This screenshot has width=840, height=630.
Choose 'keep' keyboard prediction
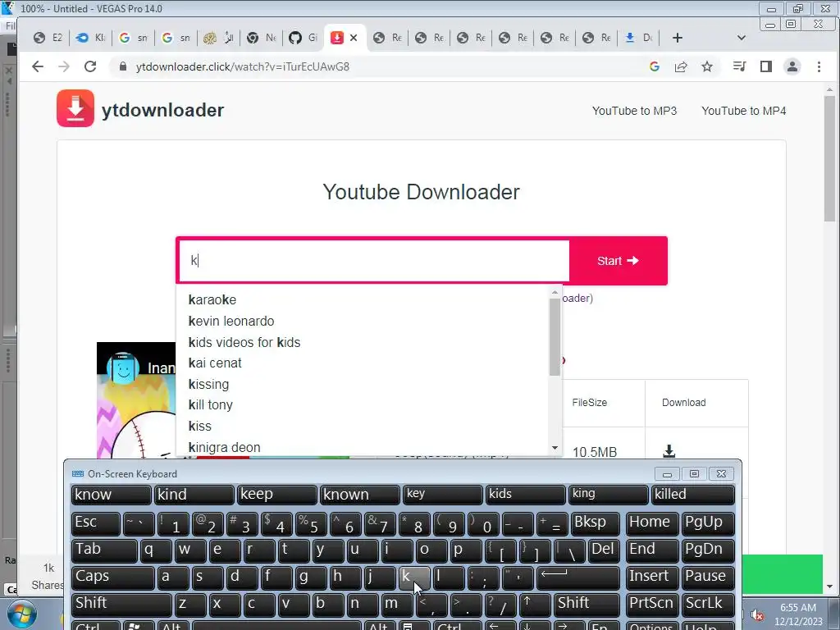pos(277,495)
